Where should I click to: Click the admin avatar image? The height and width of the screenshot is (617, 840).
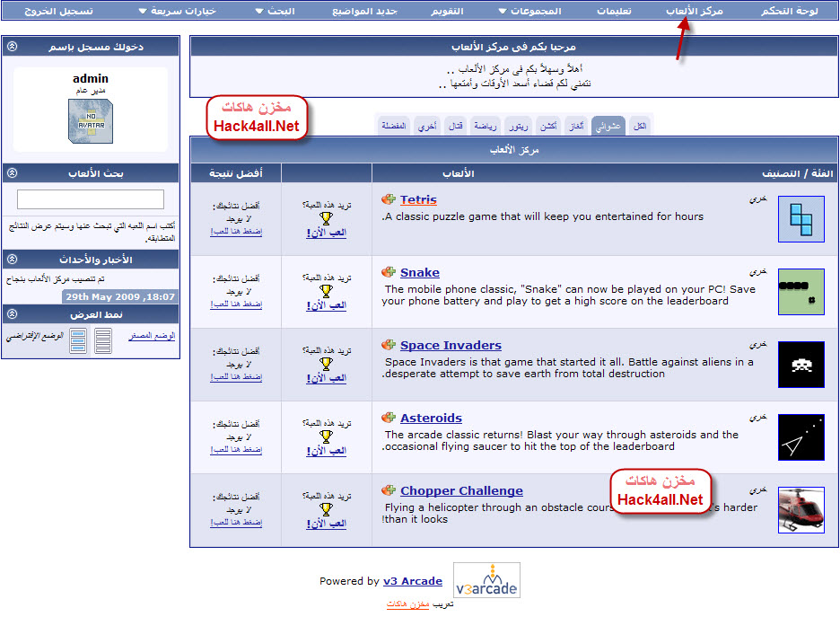point(91,120)
